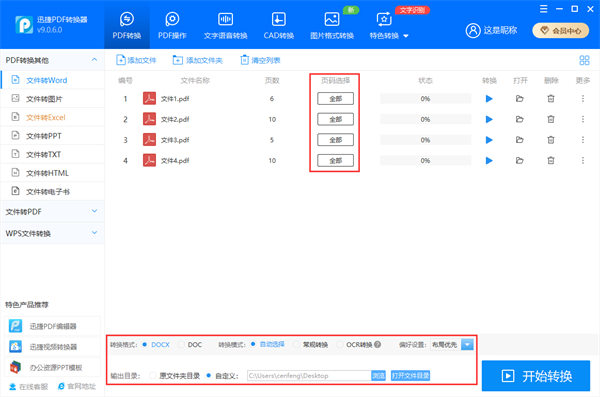Select 文件转图片 in sidebar
The image size is (600, 397).
(53, 99)
